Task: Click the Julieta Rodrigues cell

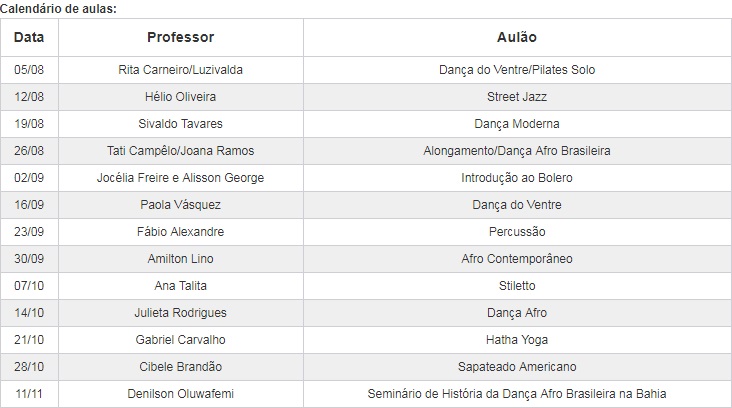Action: [180, 313]
